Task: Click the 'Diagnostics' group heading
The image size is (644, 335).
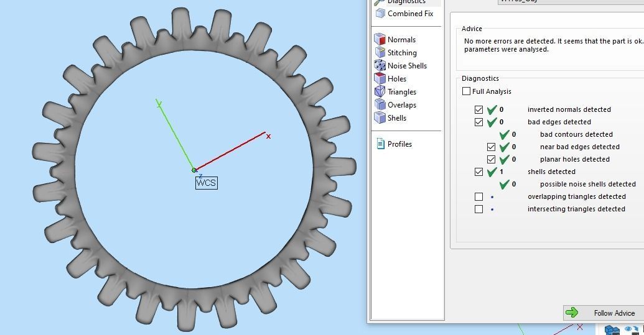Action: click(x=480, y=78)
